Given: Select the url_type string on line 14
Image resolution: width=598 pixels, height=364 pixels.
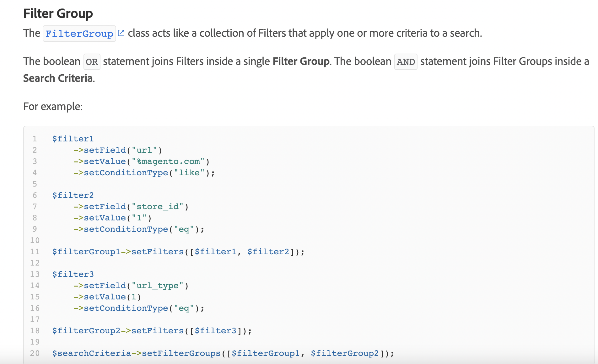Looking at the screenshot, I should [158, 285].
